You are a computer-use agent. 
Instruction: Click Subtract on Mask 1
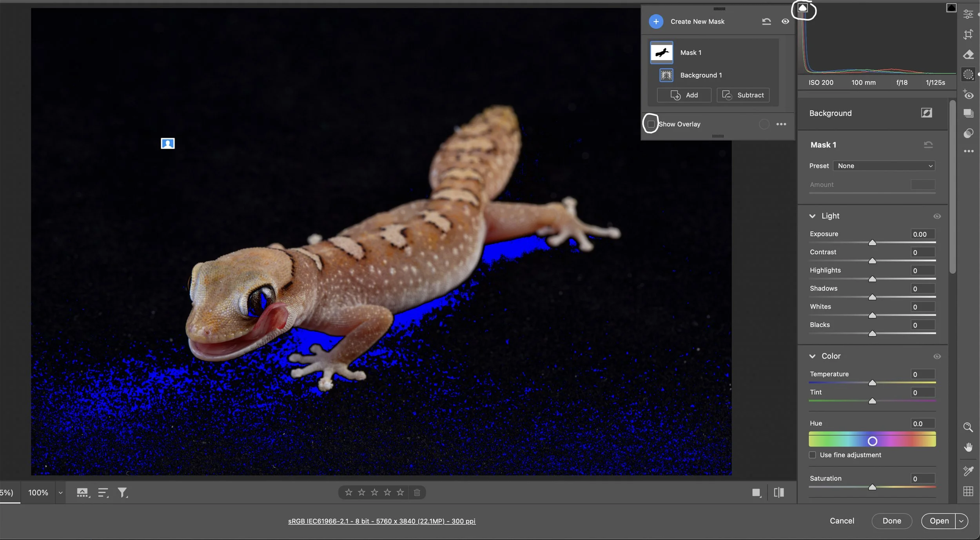pyautogui.click(x=743, y=95)
